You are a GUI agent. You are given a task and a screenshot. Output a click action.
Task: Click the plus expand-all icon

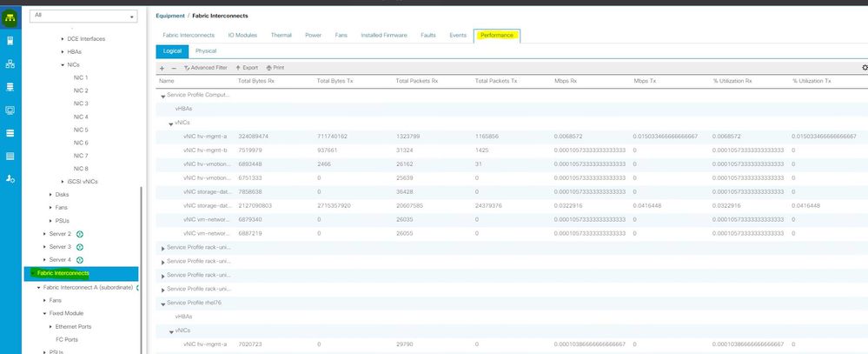coord(162,68)
